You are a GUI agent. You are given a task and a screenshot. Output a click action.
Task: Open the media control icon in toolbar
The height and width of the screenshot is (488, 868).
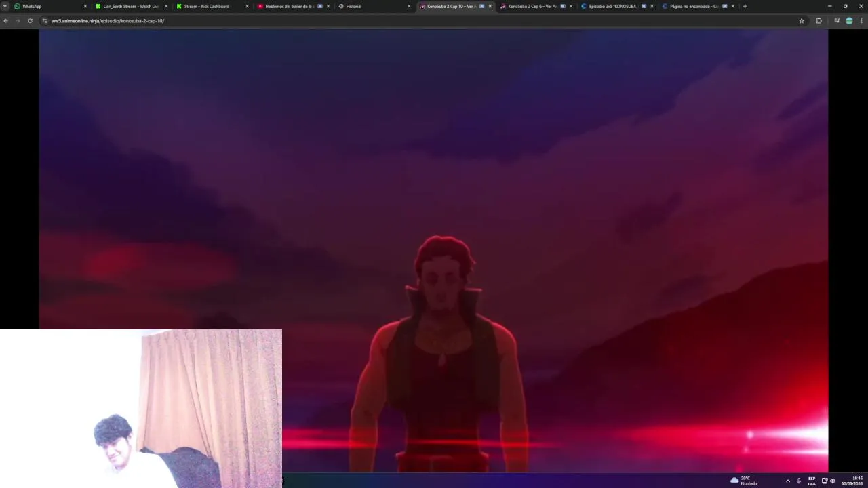(837, 21)
